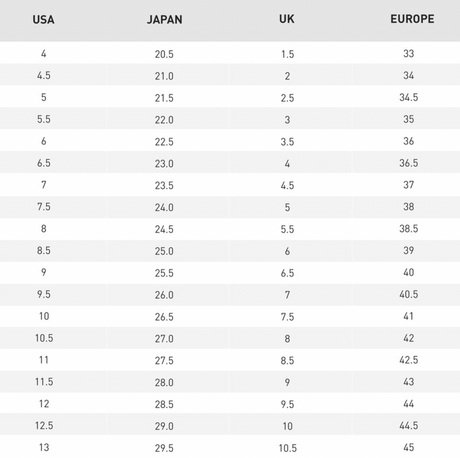
Task: Select Europe size 44.5 cell
Action: [x=409, y=426]
